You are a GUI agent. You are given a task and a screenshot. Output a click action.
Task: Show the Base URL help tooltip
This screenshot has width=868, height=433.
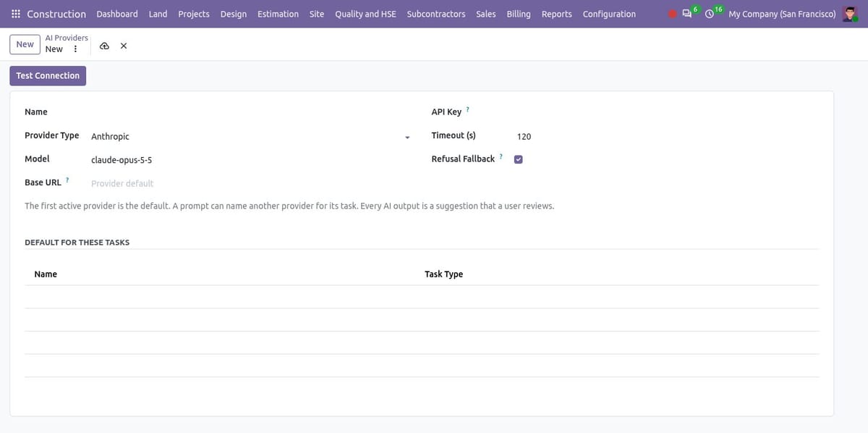tap(67, 180)
